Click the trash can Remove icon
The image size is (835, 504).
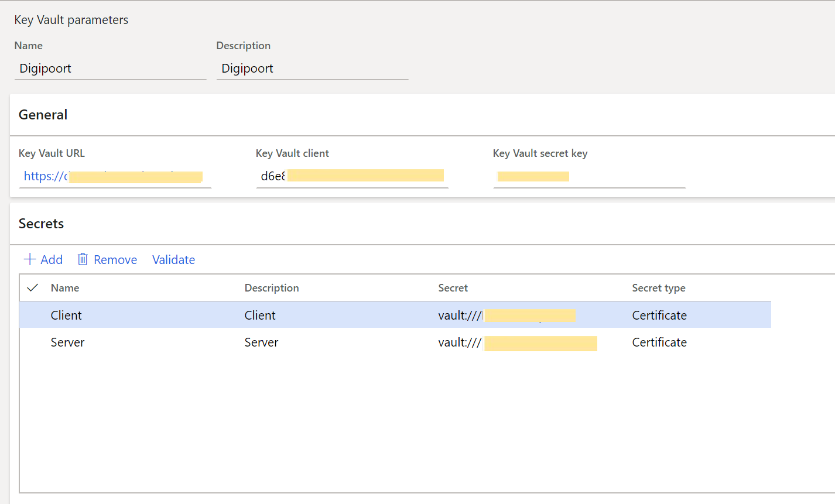point(83,259)
